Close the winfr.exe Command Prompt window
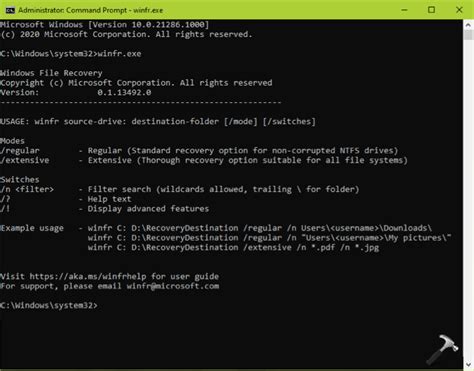 pyautogui.click(x=459, y=10)
